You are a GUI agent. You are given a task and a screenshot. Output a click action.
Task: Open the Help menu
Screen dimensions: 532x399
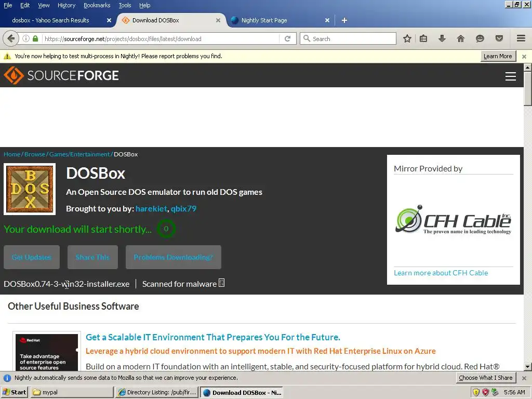pyautogui.click(x=145, y=5)
